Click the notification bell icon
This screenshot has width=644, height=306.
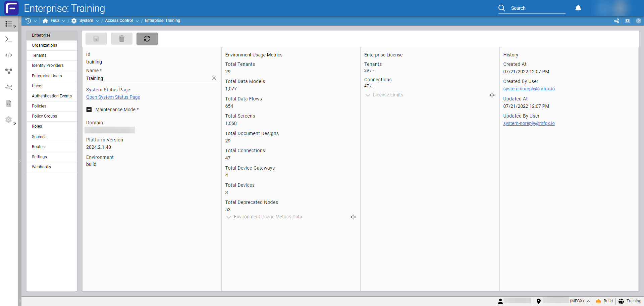[578, 8]
